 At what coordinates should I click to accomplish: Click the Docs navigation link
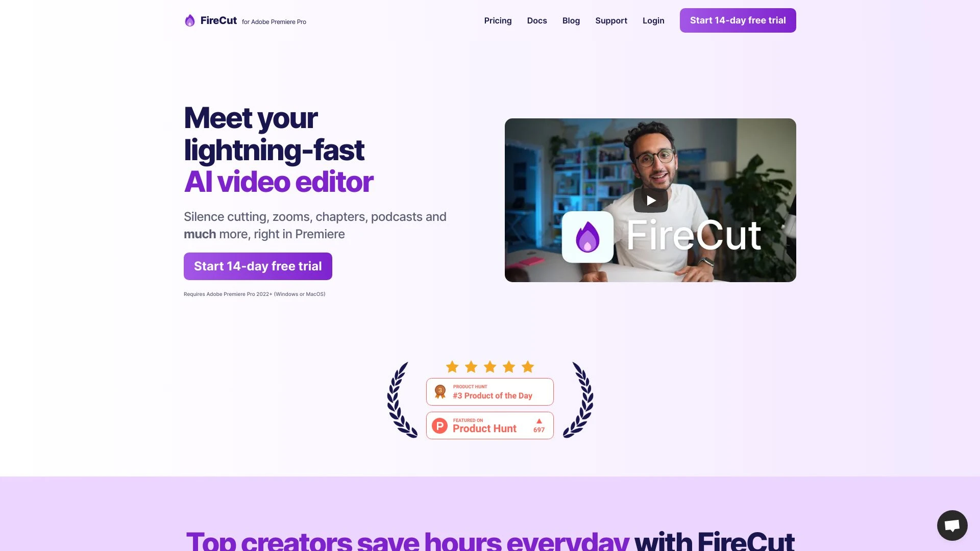[536, 20]
